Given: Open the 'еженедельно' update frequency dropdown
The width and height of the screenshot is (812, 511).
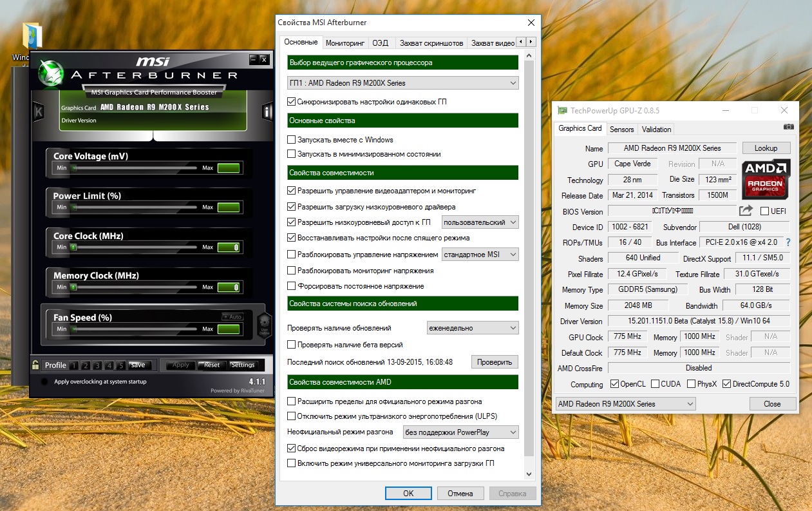Looking at the screenshot, I should 473,328.
